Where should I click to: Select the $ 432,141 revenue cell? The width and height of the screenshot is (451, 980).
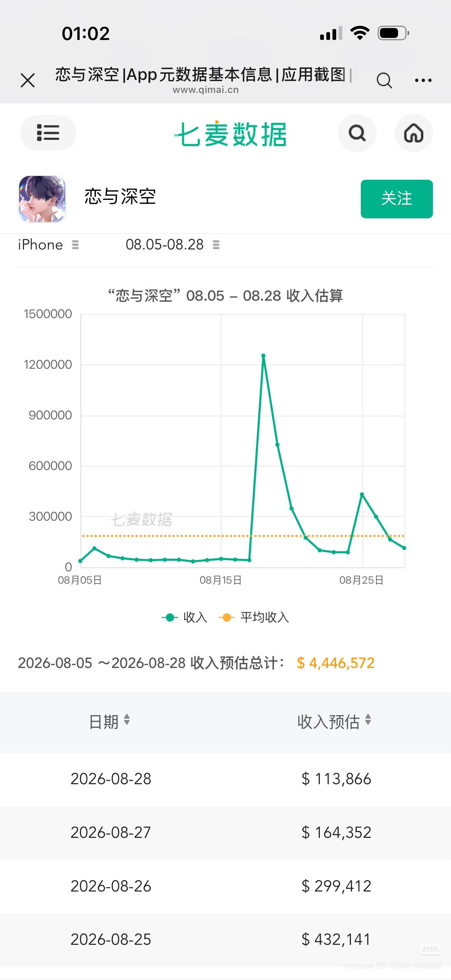pos(336,939)
